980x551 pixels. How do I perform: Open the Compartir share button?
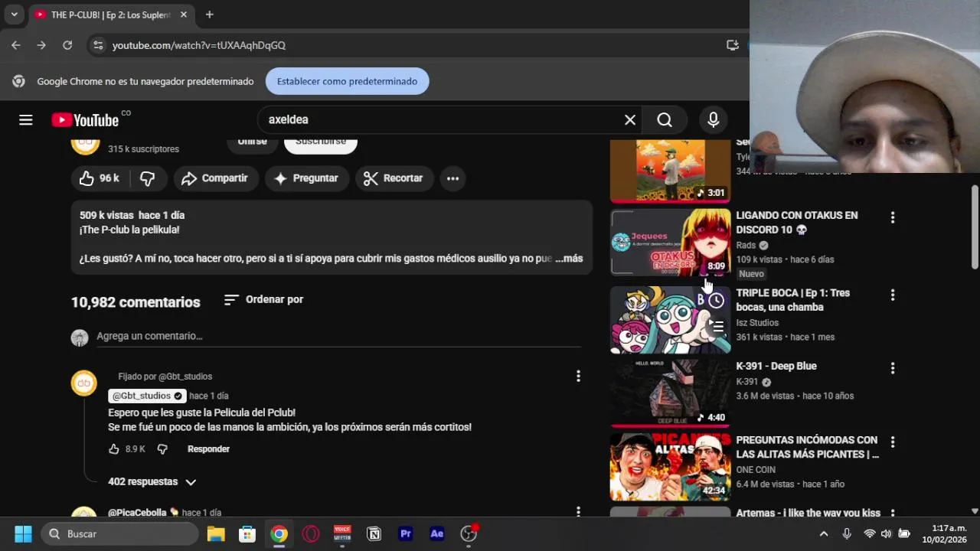215,178
